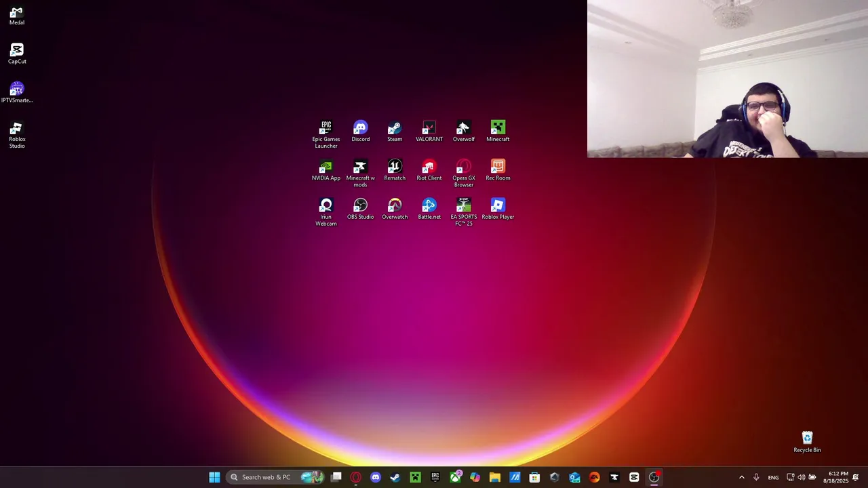The width and height of the screenshot is (868, 488).
Task: Click the battery status tray icon
Action: 812,477
